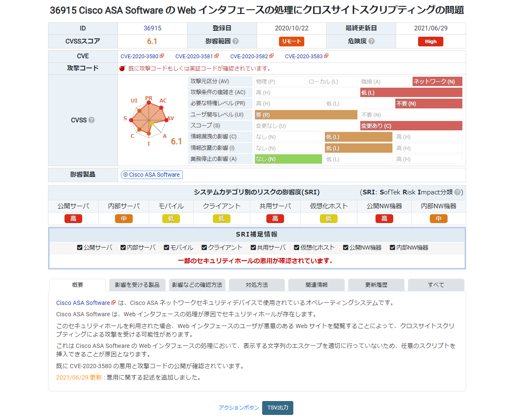
Task: Show the すべて tab
Action: (x=436, y=285)
